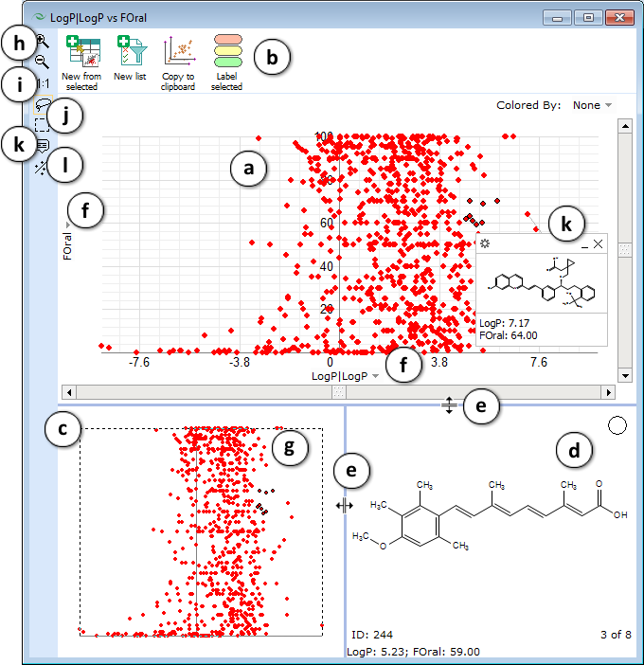Close the molecule callout popup
The image size is (644, 665).
pos(598,244)
